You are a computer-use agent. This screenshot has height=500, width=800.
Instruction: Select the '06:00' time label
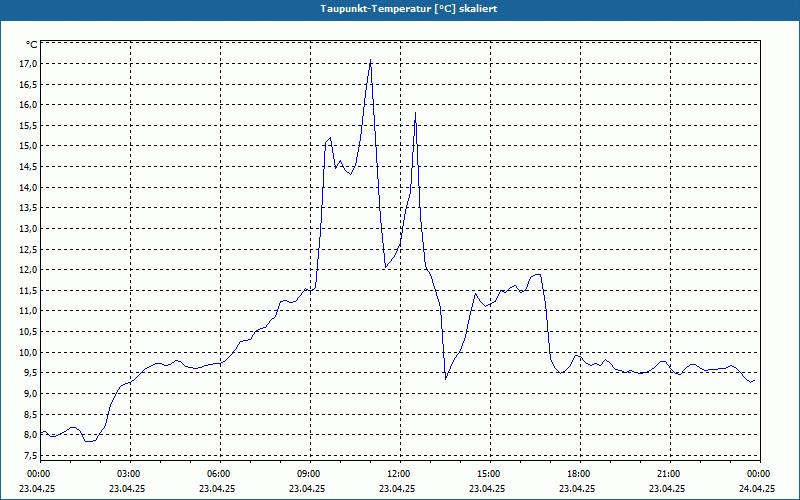coord(218,474)
